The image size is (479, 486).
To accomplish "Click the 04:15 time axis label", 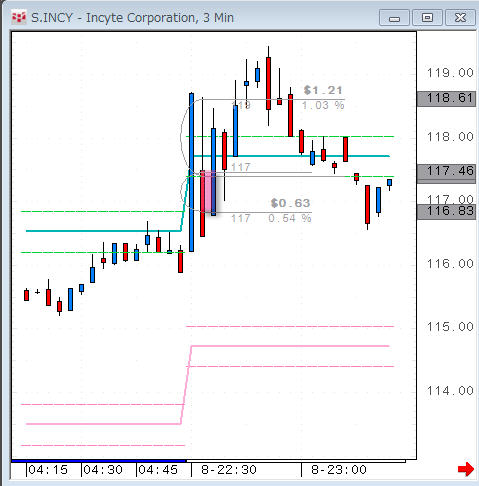I will 48,470.
